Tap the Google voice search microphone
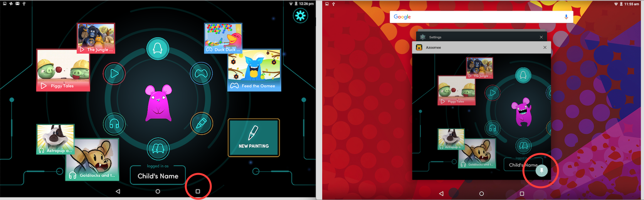This screenshot has height=200, width=644. [566, 17]
